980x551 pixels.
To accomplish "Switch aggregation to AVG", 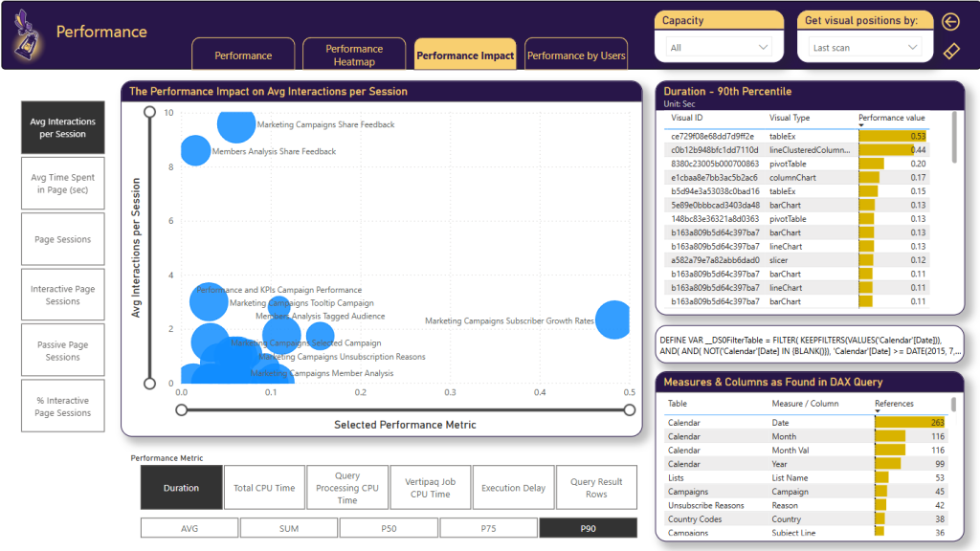I will click(x=189, y=527).
